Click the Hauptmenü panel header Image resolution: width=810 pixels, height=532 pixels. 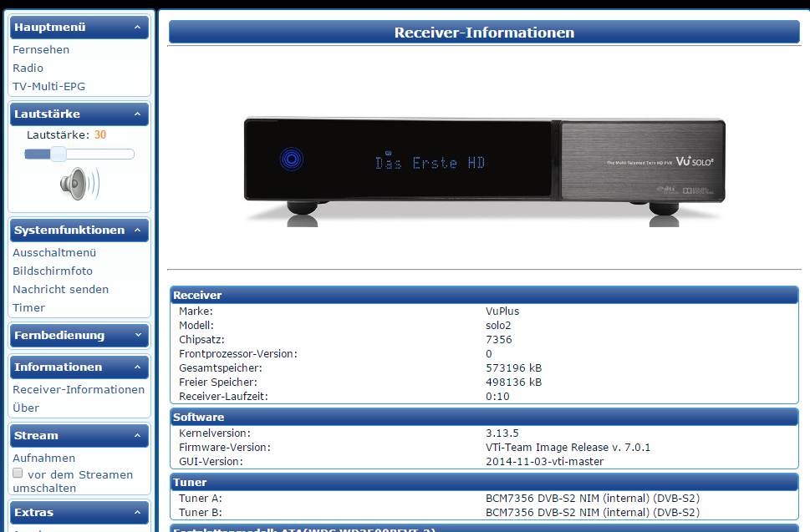tap(79, 28)
